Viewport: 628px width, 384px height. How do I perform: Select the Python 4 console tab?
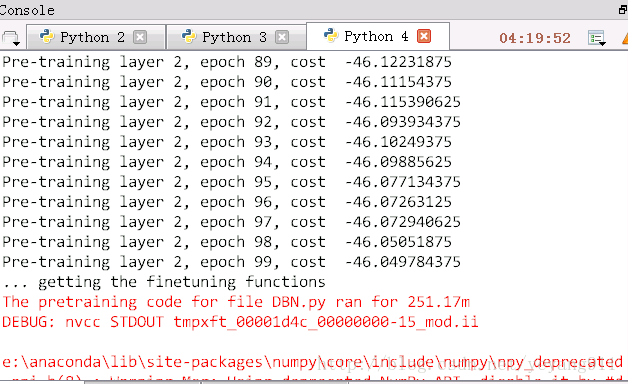click(x=378, y=36)
